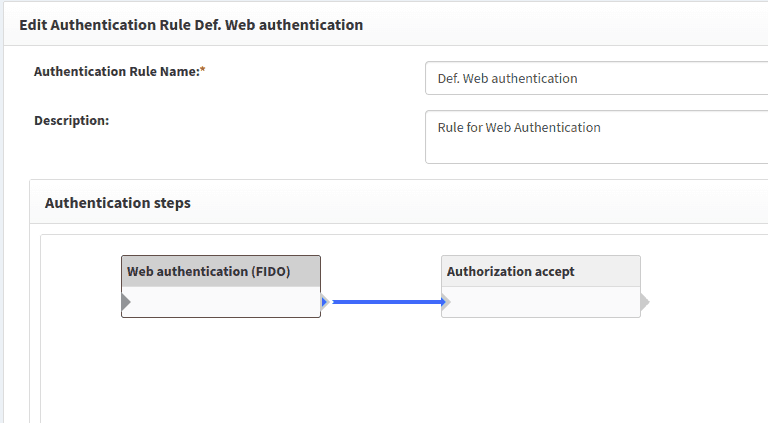Click empty canvas below the FIDO node

click(x=221, y=370)
